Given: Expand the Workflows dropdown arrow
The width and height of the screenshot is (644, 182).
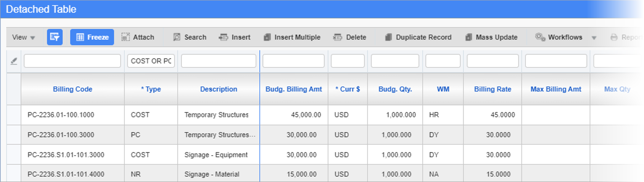Looking at the screenshot, I should tap(594, 38).
